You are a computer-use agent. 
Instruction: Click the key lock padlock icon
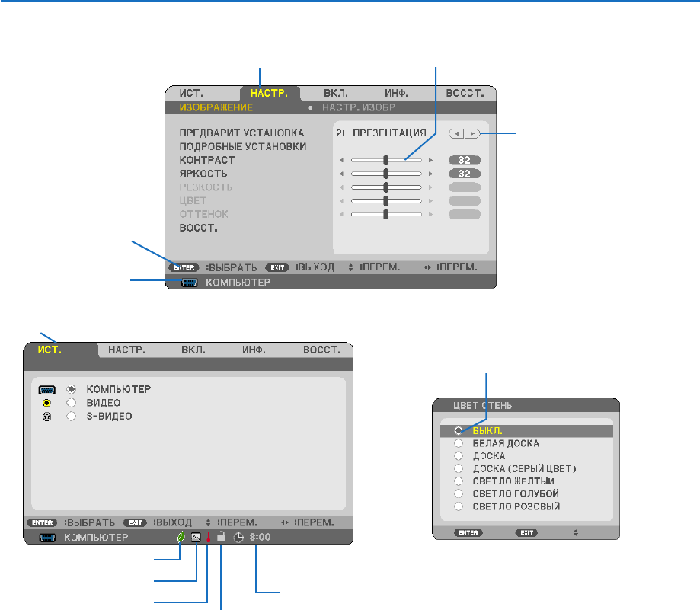222,537
